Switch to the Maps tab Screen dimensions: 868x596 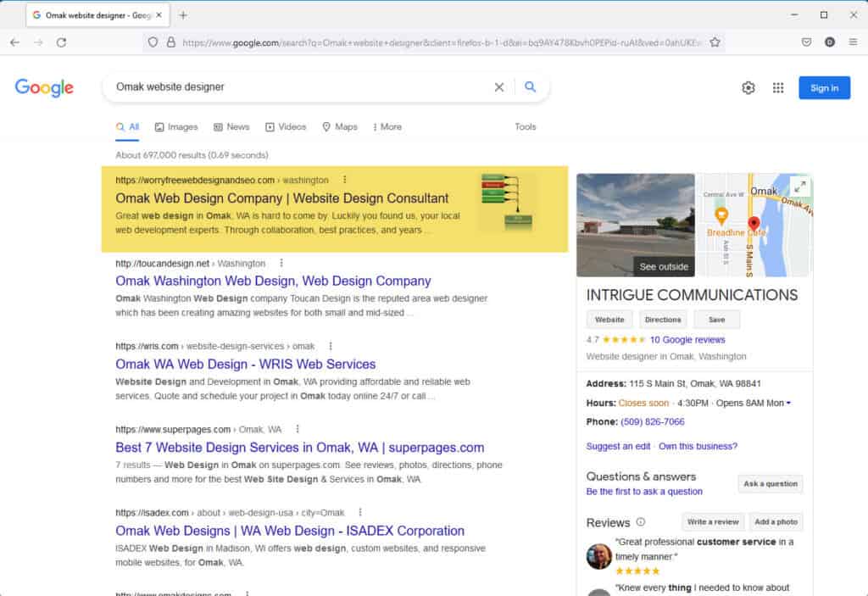click(x=340, y=127)
